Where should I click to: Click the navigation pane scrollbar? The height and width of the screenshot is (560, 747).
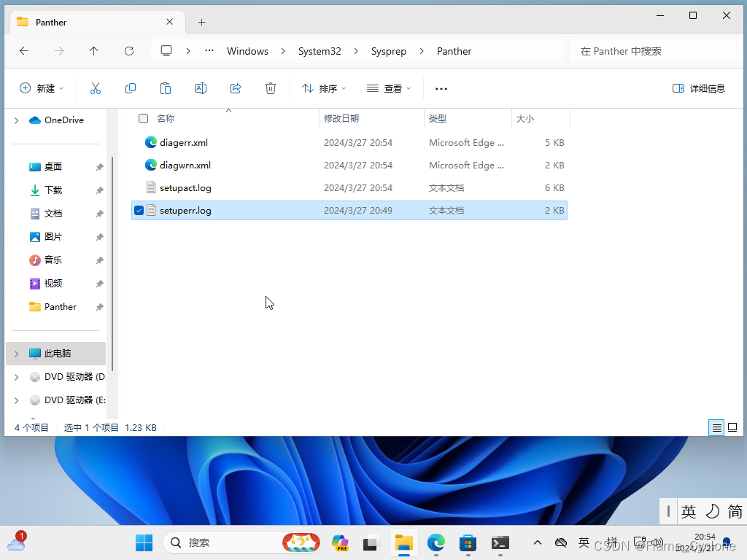(112, 263)
